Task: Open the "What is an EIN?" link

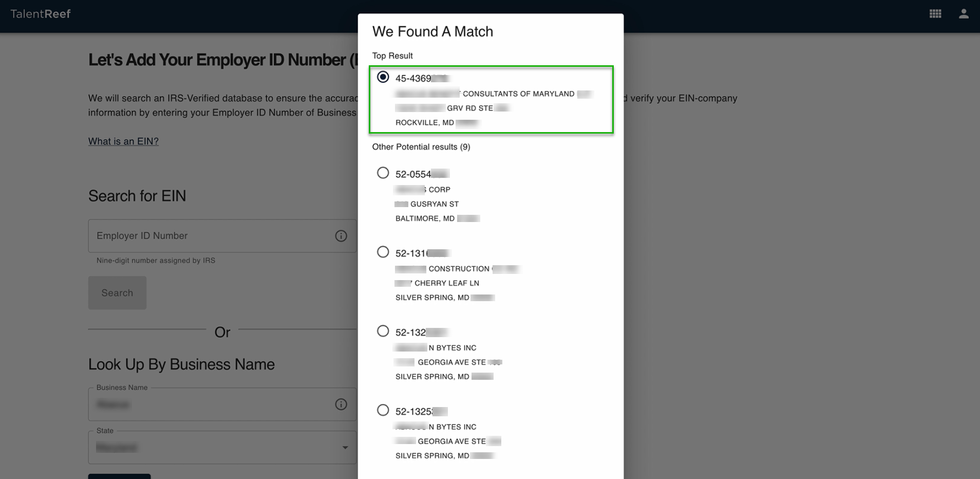Action: coord(123,141)
